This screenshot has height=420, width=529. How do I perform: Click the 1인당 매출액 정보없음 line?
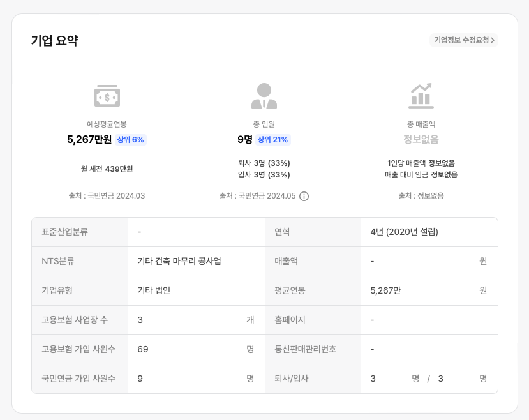pyautogui.click(x=421, y=163)
